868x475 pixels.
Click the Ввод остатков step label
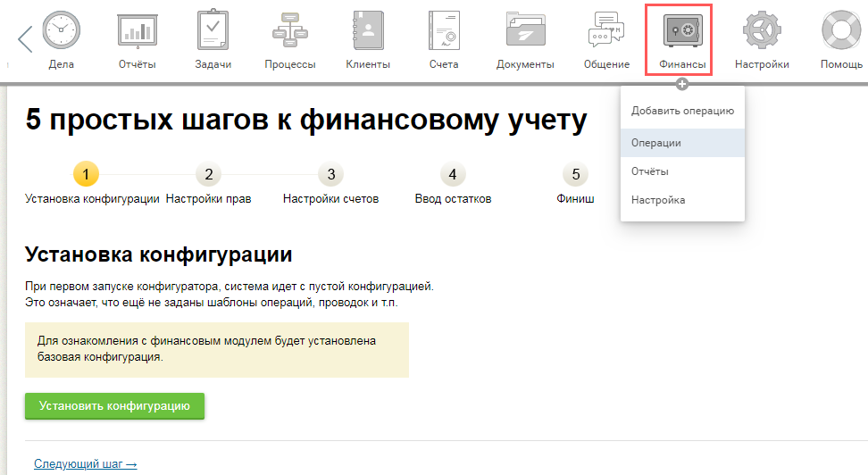454,199
